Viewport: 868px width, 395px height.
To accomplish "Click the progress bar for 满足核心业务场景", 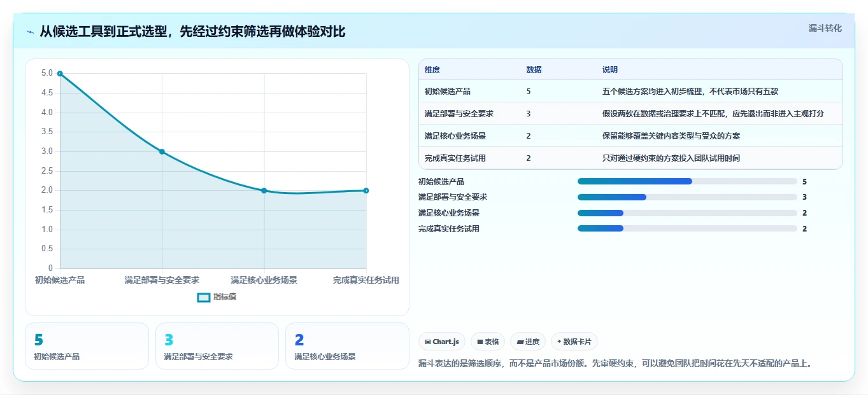I will click(x=687, y=213).
